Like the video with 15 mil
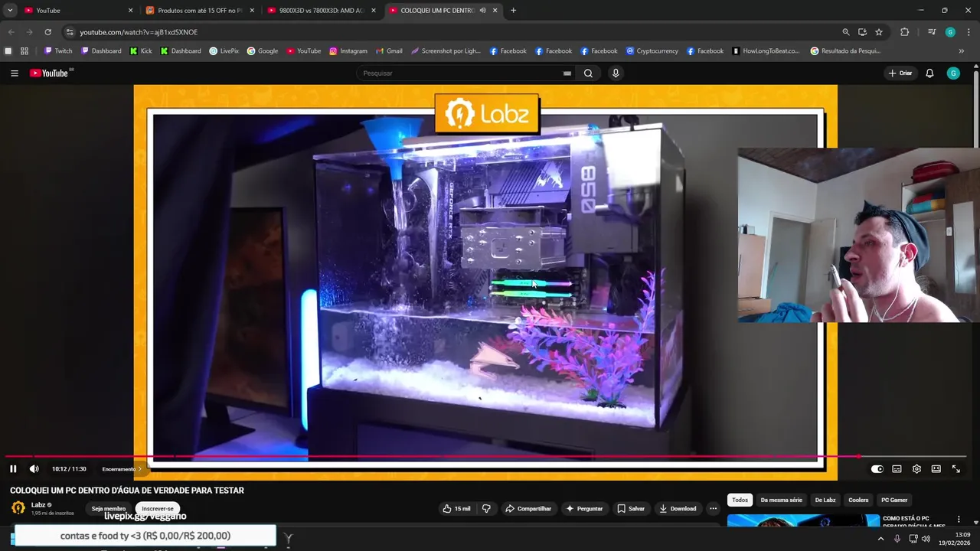This screenshot has height=551, width=980. pos(457,509)
